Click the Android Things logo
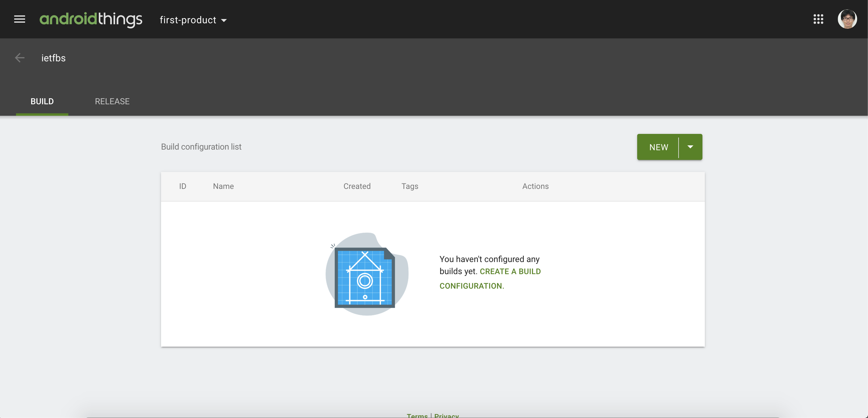 [x=91, y=20]
